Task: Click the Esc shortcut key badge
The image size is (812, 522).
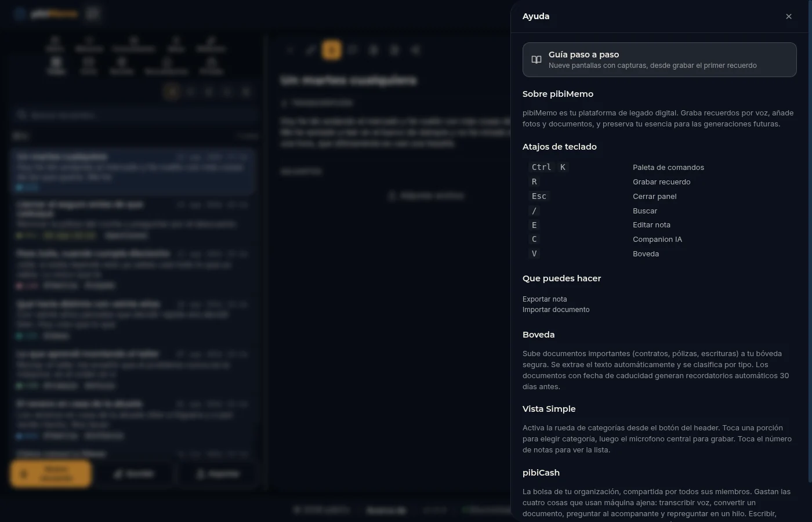Action: (539, 196)
